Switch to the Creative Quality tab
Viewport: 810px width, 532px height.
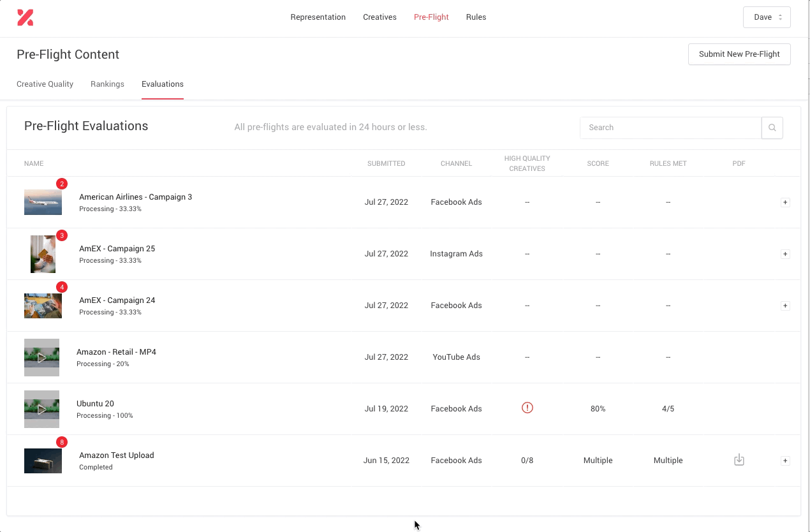[45, 84]
